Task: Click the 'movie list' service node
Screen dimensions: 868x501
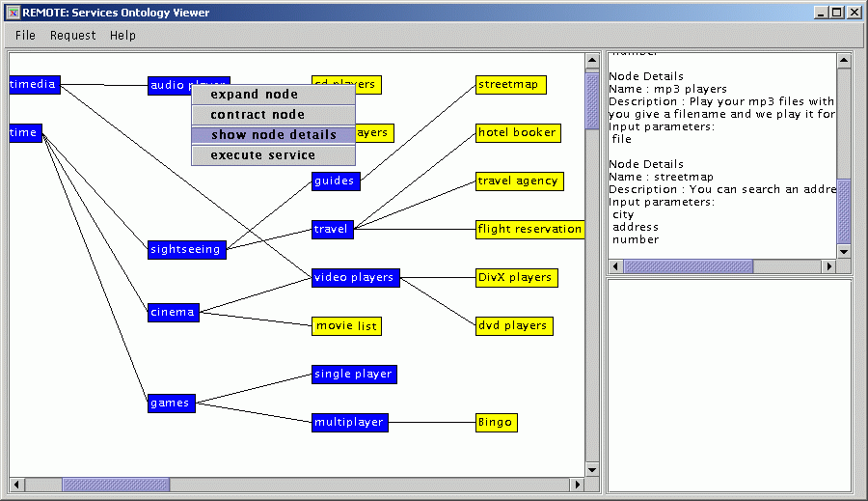Action: [346, 326]
